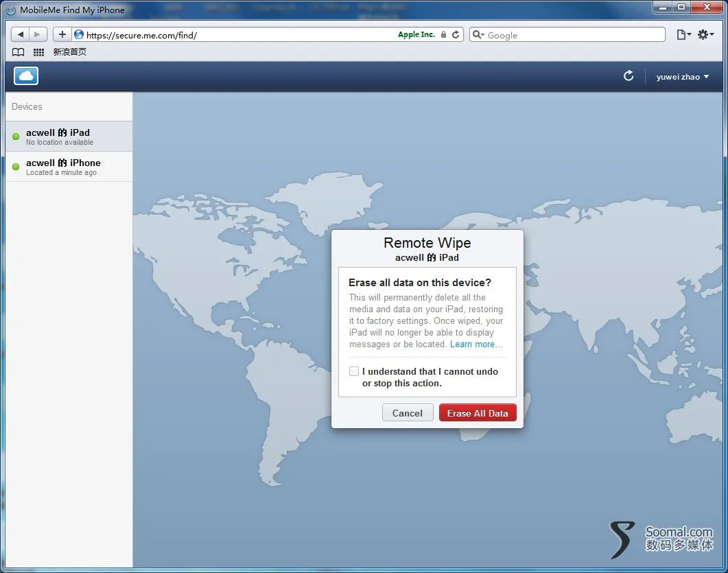The width and height of the screenshot is (728, 573).
Task: Open the browser settings gear menu
Action: point(705,34)
